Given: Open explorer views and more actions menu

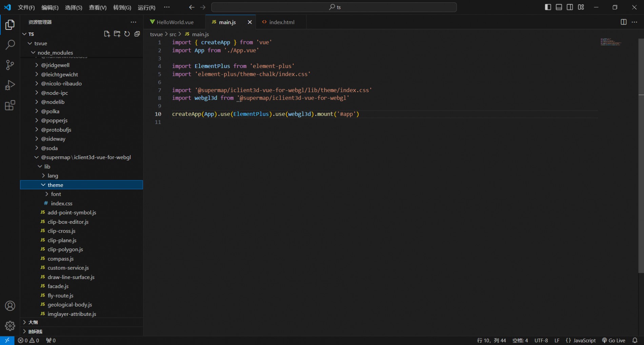Looking at the screenshot, I should [134, 22].
